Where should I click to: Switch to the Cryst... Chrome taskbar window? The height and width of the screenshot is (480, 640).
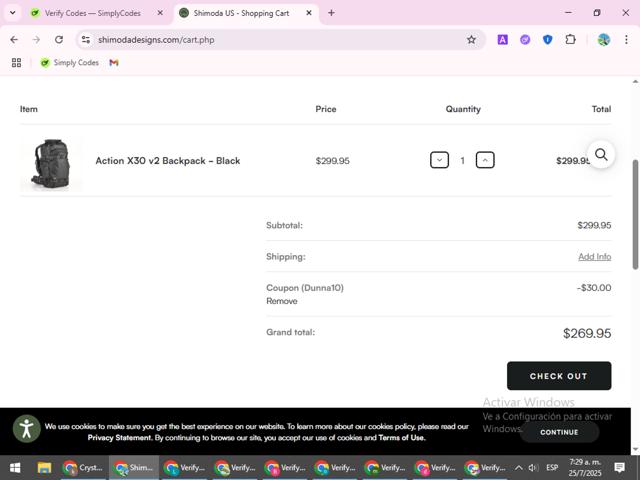point(83,468)
